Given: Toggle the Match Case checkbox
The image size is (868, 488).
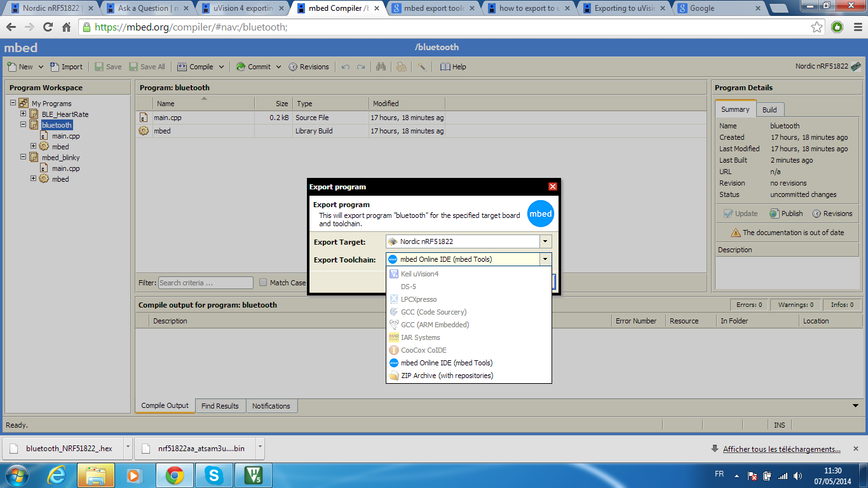Looking at the screenshot, I should tap(263, 283).
